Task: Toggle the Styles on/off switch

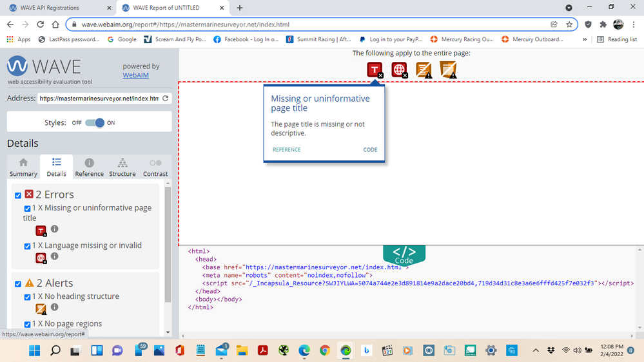Action: [95, 122]
